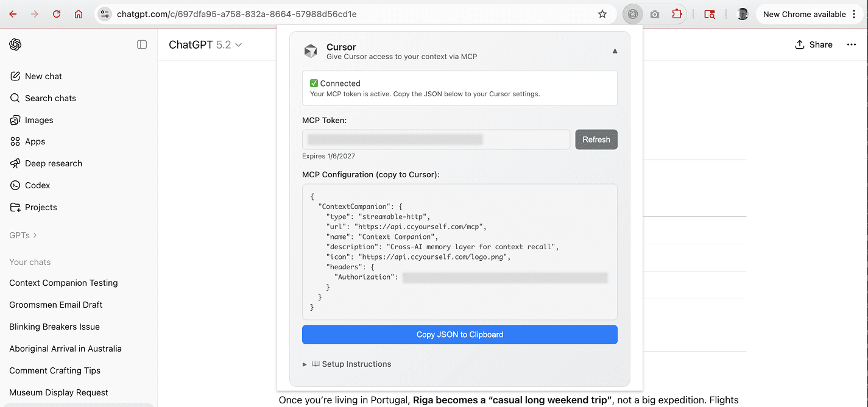Refresh the MCP token
868x407 pixels.
click(596, 140)
